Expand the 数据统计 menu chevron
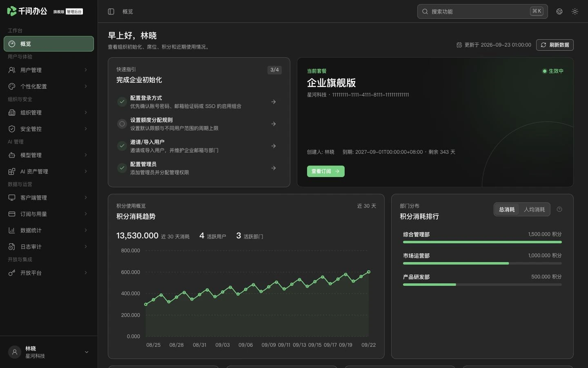The image size is (588, 368). click(x=86, y=230)
